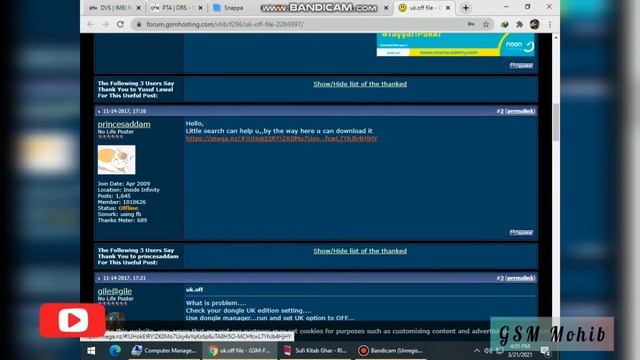
Task: Close the PTA | DRS tab
Action: pyautogui.click(x=200, y=8)
